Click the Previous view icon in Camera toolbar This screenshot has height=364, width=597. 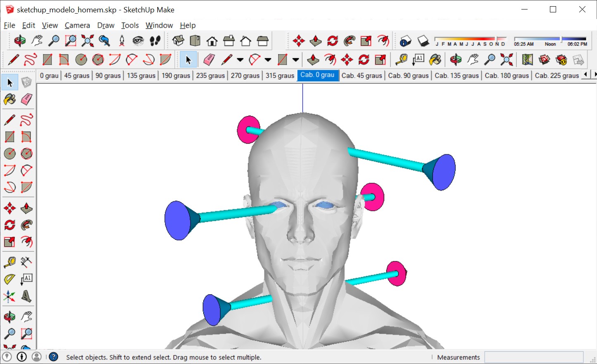tap(104, 41)
